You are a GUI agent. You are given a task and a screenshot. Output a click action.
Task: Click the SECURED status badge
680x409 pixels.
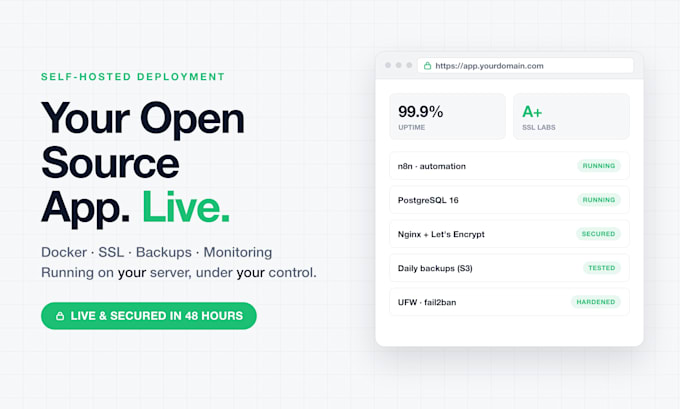[598, 234]
